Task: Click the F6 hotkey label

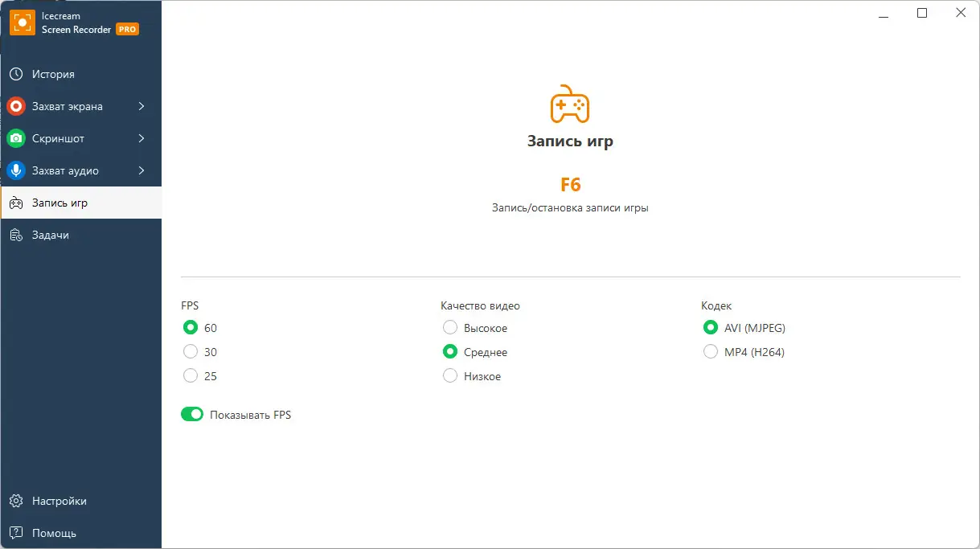Action: [x=570, y=184]
